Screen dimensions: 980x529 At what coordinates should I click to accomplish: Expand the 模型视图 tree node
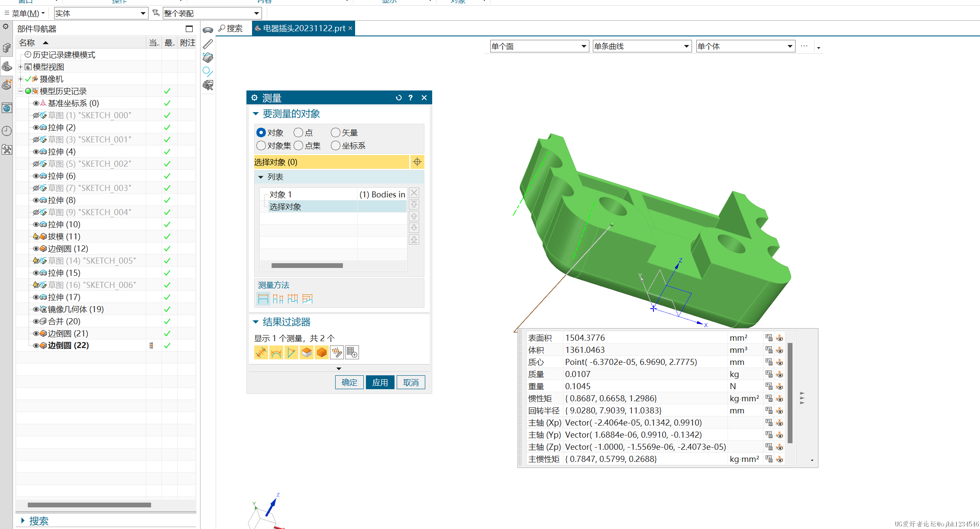coord(20,67)
